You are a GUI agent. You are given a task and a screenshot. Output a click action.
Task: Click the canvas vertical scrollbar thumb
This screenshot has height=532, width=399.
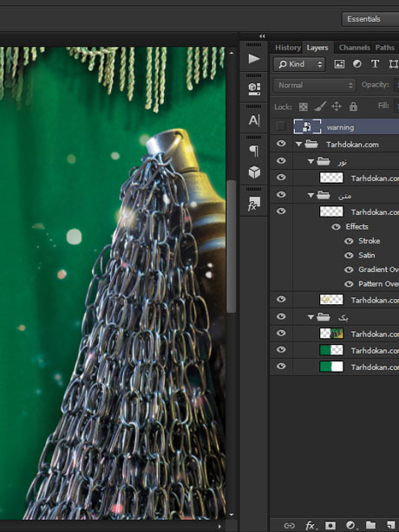232,246
